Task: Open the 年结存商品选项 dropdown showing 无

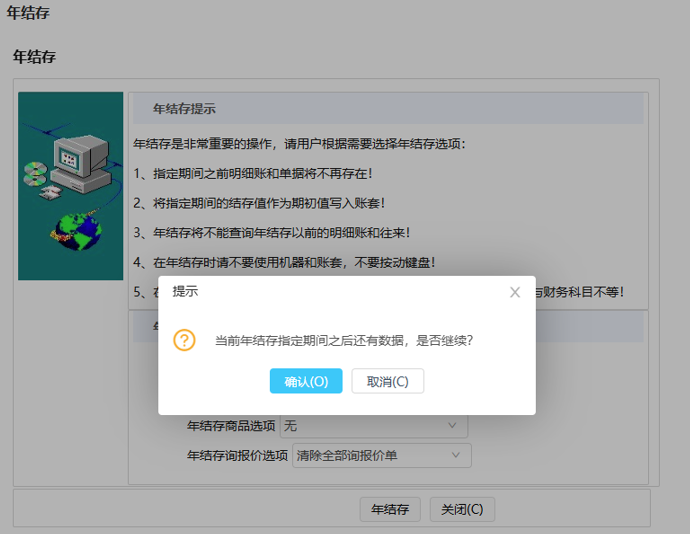Action: point(373,426)
